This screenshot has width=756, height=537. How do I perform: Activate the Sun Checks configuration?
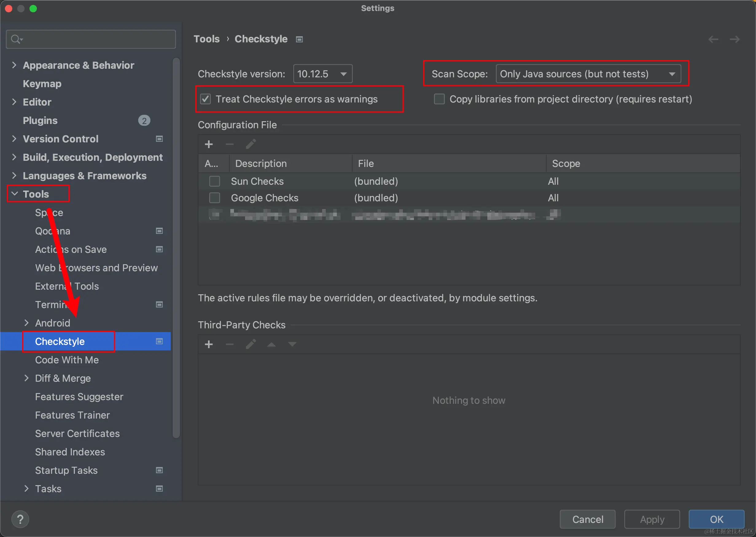[214, 181]
